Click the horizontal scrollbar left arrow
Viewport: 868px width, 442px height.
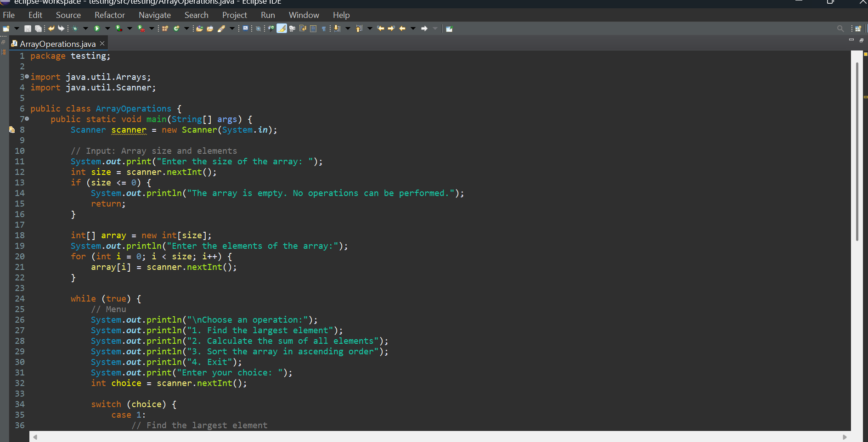pyautogui.click(x=35, y=437)
